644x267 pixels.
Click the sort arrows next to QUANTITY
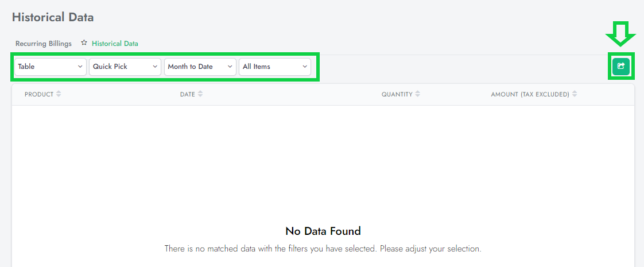(x=417, y=94)
